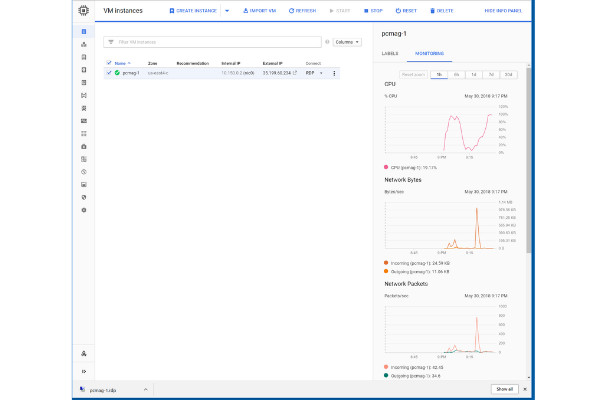
Task: Open pcmag-1.rdp download options caret
Action: pos(145,390)
